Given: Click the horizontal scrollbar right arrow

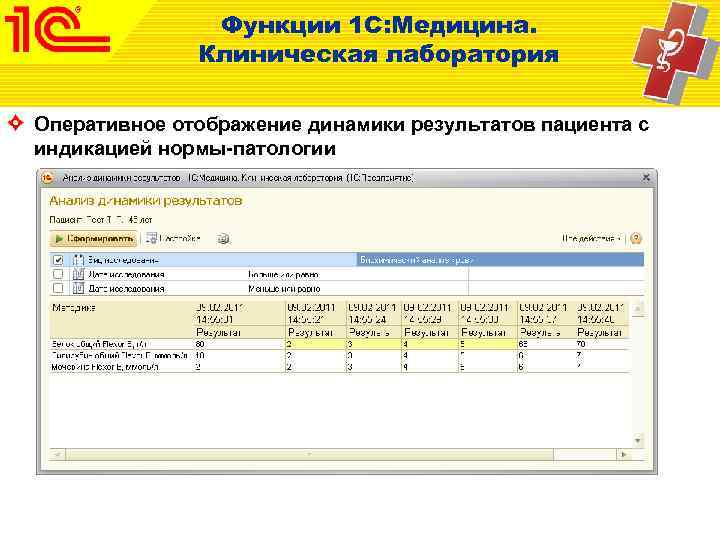Looking at the screenshot, I should pyautogui.click(x=624, y=455).
